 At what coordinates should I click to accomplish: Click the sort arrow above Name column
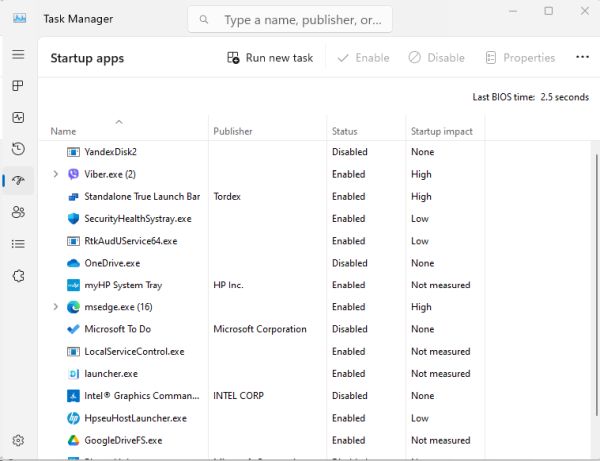click(119, 122)
